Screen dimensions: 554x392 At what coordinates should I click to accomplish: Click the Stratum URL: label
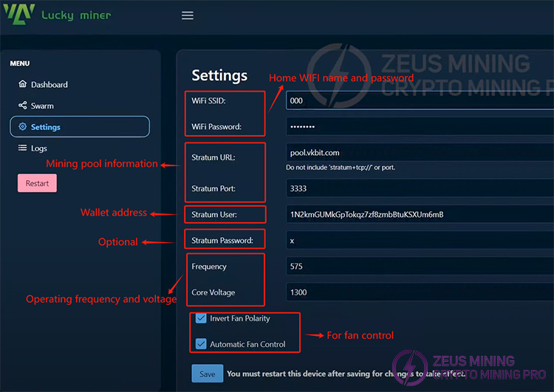click(213, 157)
